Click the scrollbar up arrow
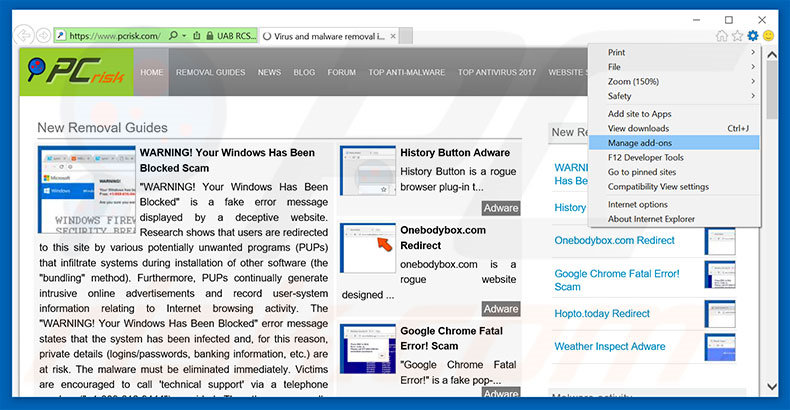790x410 pixels. pos(772,54)
